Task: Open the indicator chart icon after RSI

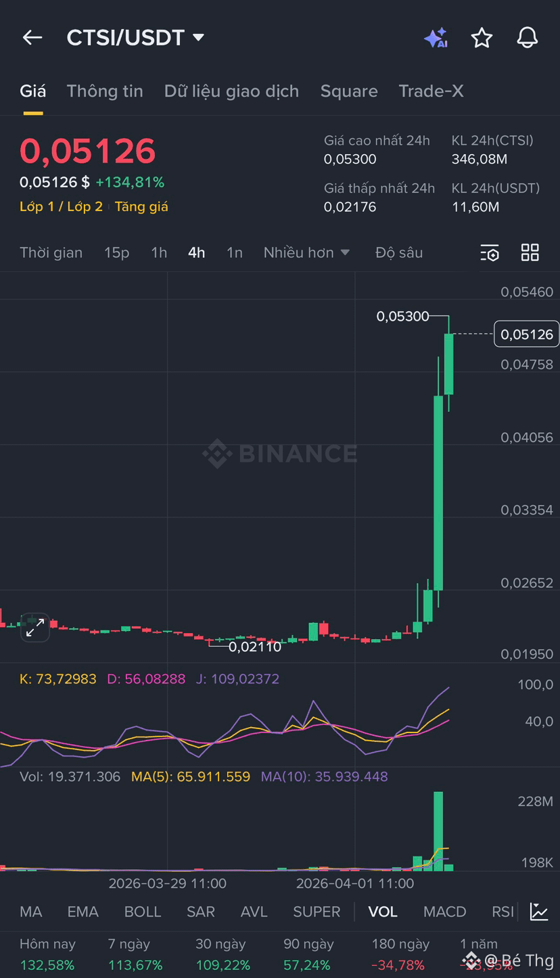Action: click(539, 912)
